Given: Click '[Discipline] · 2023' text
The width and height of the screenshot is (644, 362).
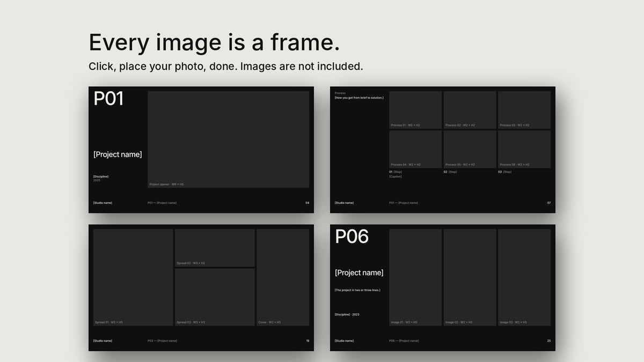Looking at the screenshot, I should point(347,314).
